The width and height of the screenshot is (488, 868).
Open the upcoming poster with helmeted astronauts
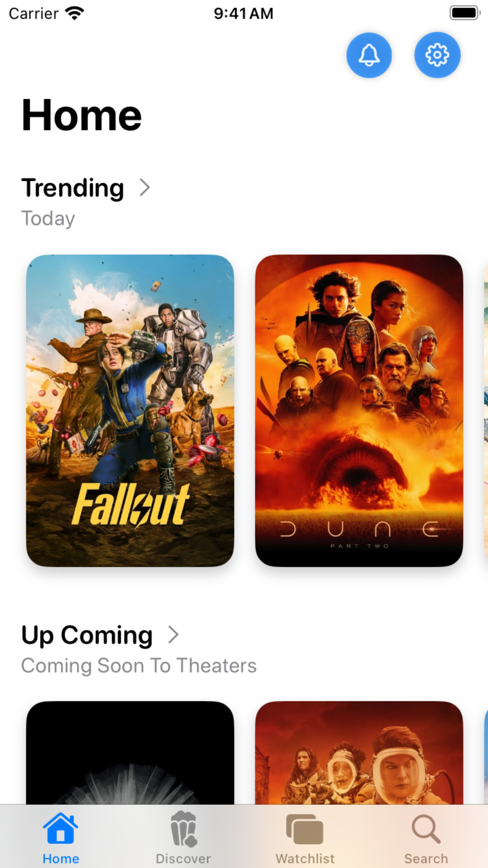click(359, 752)
